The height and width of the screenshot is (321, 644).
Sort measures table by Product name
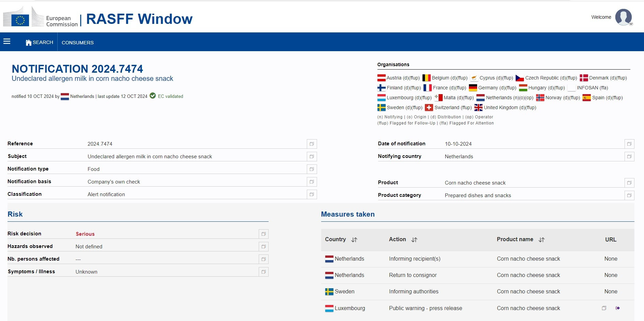click(x=542, y=240)
